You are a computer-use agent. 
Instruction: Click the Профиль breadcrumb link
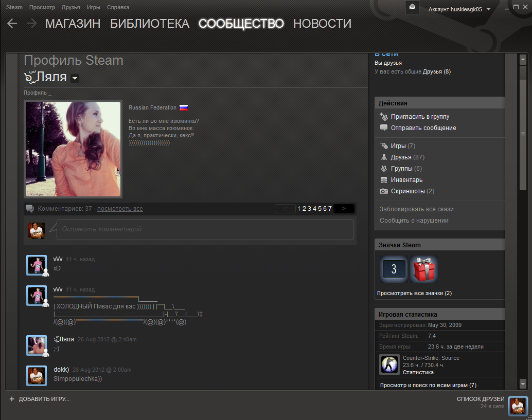point(36,93)
